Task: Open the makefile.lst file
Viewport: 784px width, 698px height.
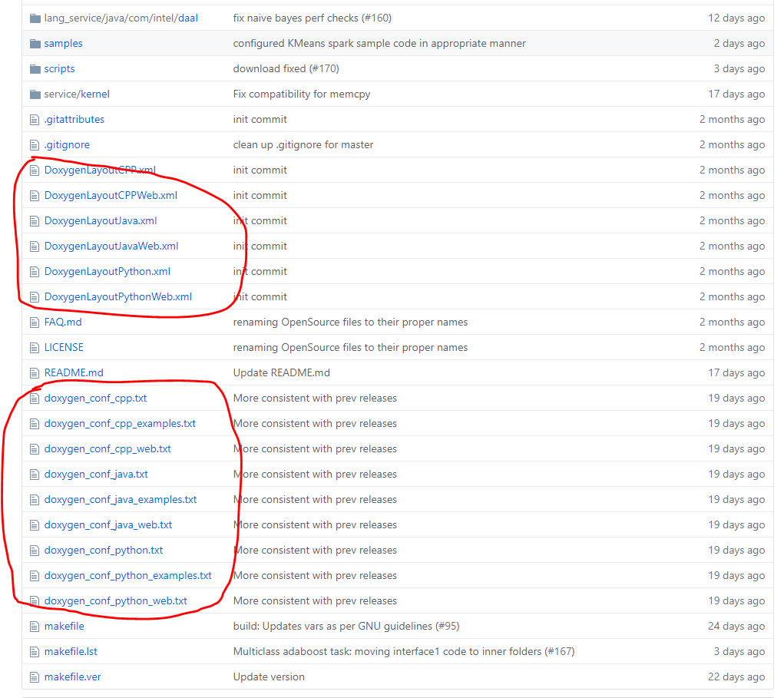Action: (x=71, y=651)
